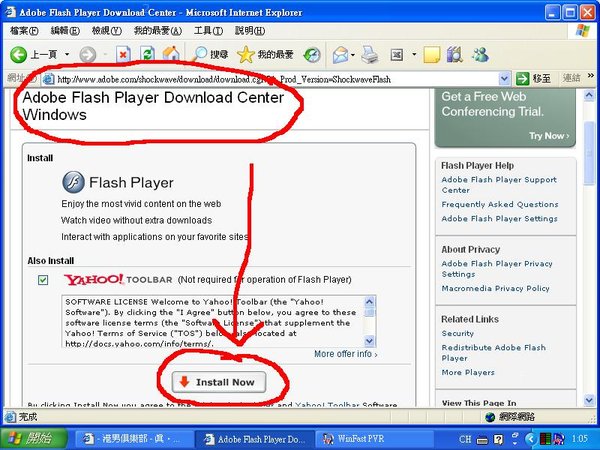Uncheck the Yahoo! Toolbar checkbox
The image size is (600, 450).
coord(43,280)
